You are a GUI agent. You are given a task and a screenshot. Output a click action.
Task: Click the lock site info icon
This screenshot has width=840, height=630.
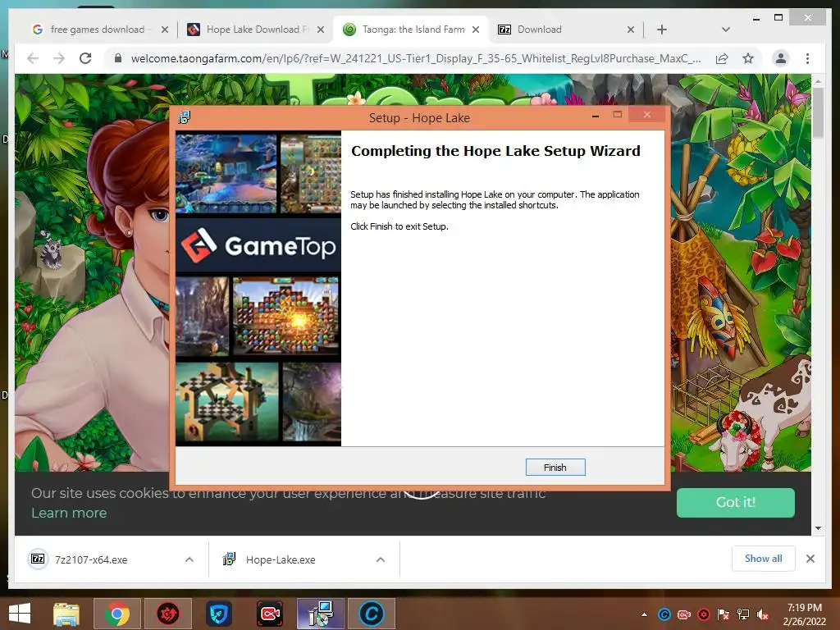118,58
